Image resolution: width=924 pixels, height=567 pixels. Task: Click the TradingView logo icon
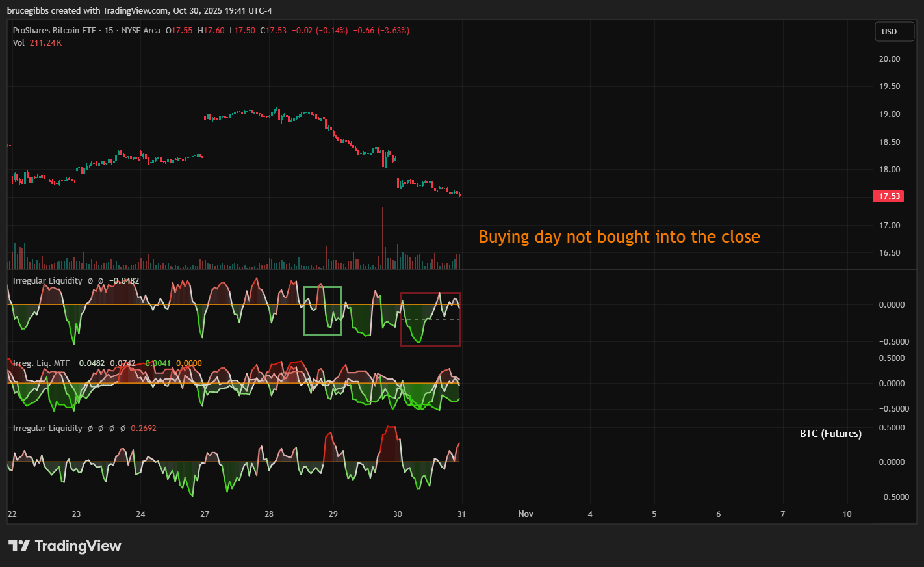coord(19,546)
